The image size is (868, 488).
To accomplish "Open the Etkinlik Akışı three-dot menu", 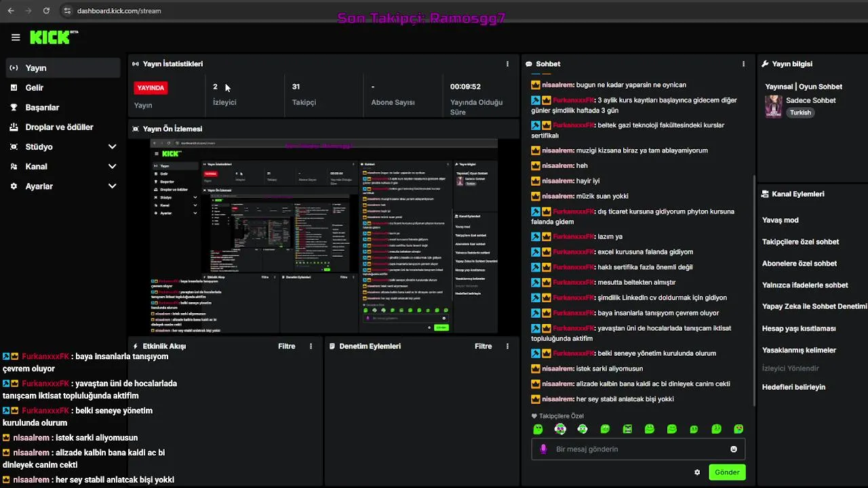I will pos(311,346).
